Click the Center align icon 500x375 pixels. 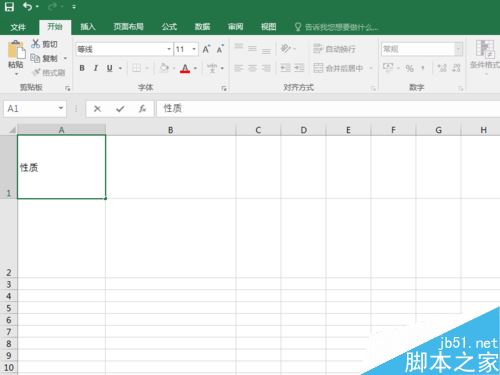click(252, 68)
